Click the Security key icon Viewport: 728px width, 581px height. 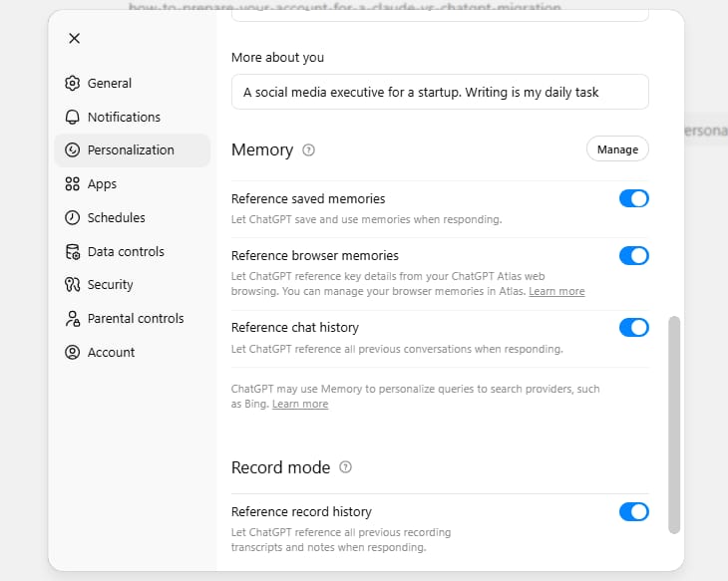pos(73,284)
